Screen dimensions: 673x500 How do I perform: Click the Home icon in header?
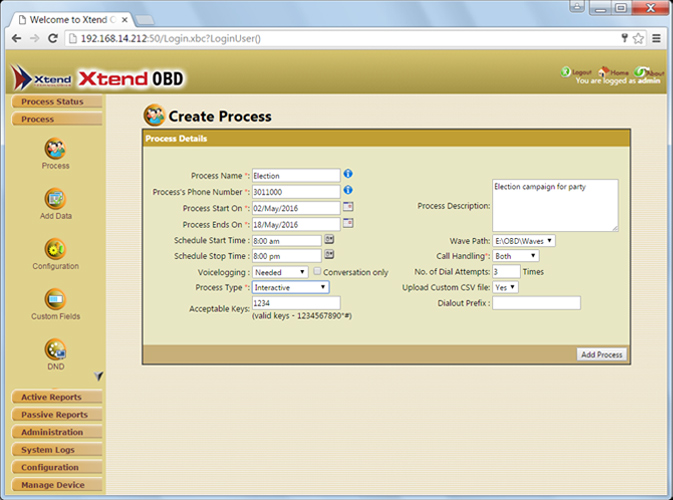pyautogui.click(x=604, y=71)
